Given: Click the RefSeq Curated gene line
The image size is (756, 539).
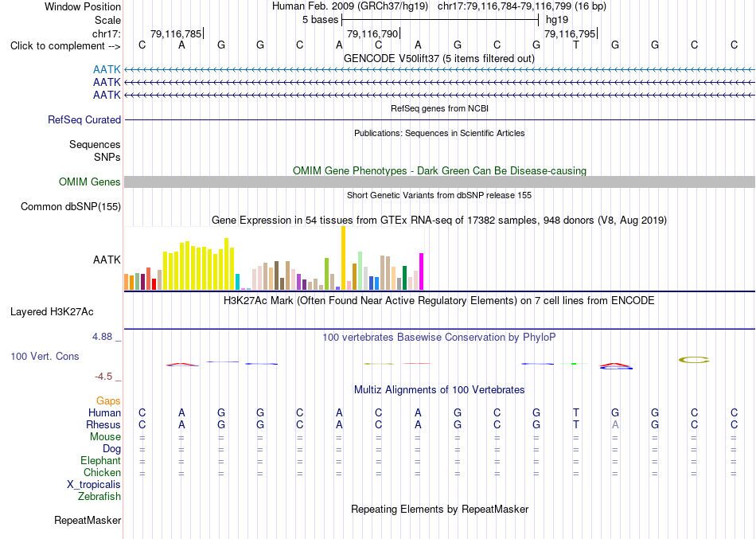Looking at the screenshot, I should pos(439,119).
